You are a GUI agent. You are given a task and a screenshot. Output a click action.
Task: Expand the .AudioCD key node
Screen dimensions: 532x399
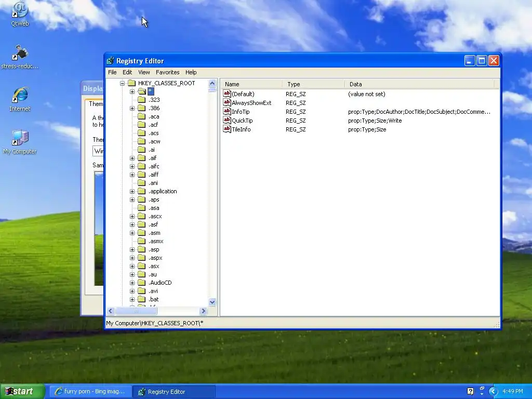[132, 283]
